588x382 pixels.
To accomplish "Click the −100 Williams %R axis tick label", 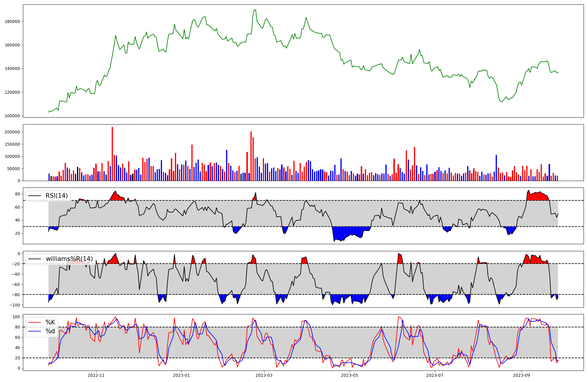I will pyautogui.click(x=14, y=305).
